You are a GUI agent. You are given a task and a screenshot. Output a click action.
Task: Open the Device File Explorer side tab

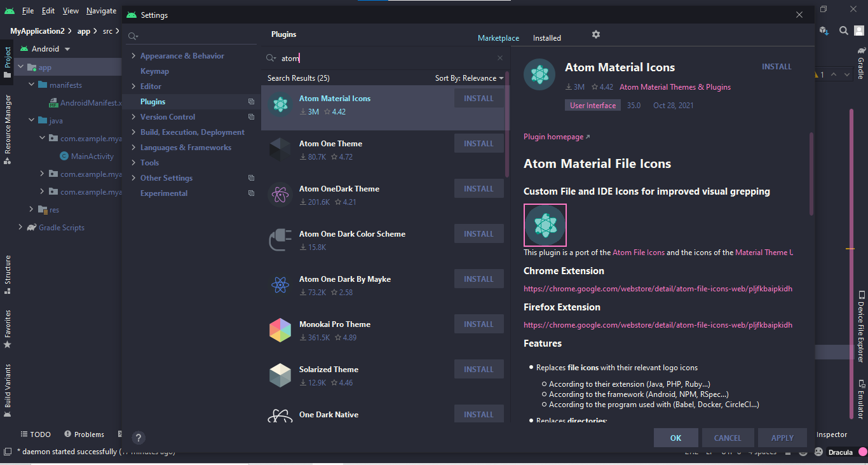pyautogui.click(x=861, y=326)
